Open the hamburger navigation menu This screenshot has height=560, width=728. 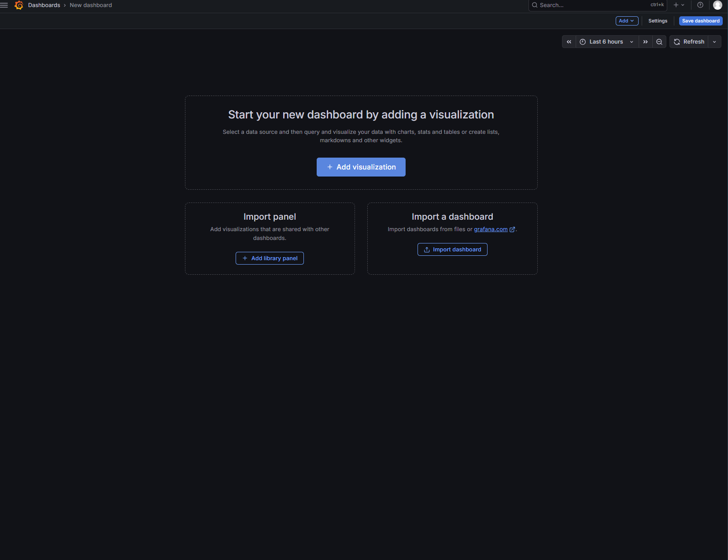(x=4, y=5)
